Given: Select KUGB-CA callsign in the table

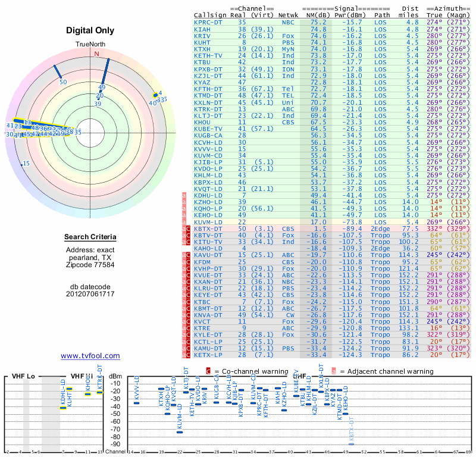Looking at the screenshot, I should [x=208, y=136].
